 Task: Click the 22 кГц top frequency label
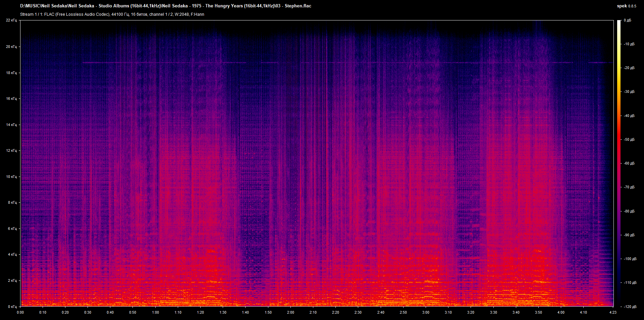(x=11, y=20)
